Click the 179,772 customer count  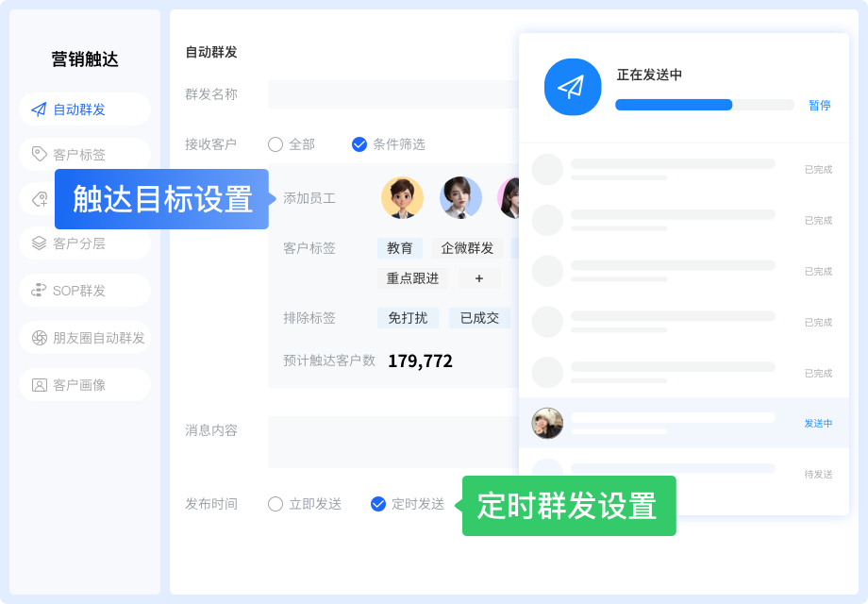(x=420, y=361)
